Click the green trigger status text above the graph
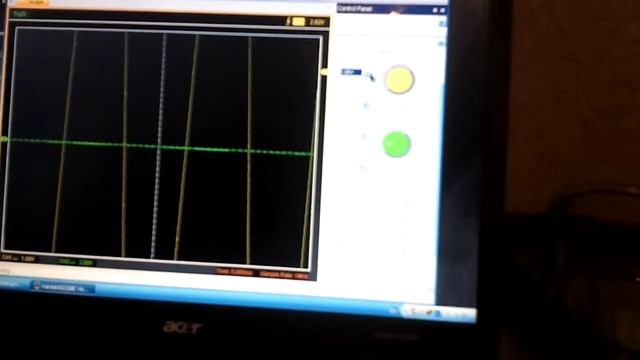 19,14
